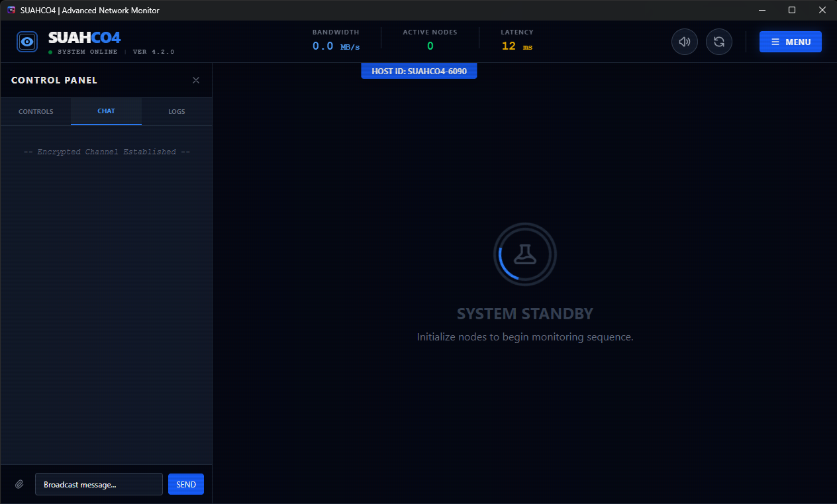Switch to the LOGS tab
The height and width of the screenshot is (504, 837).
tap(176, 111)
